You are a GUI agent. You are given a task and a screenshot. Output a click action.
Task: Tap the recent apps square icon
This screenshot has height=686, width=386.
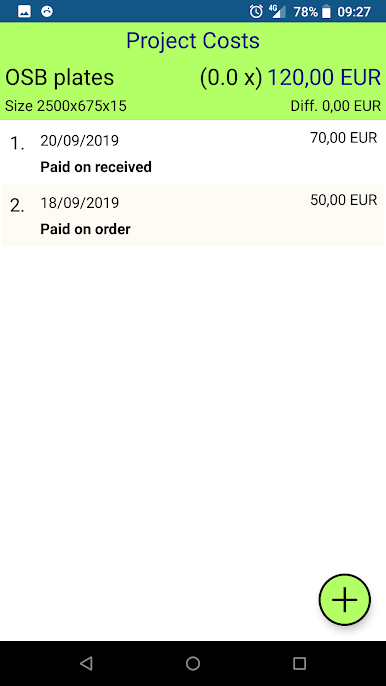tap(299, 664)
